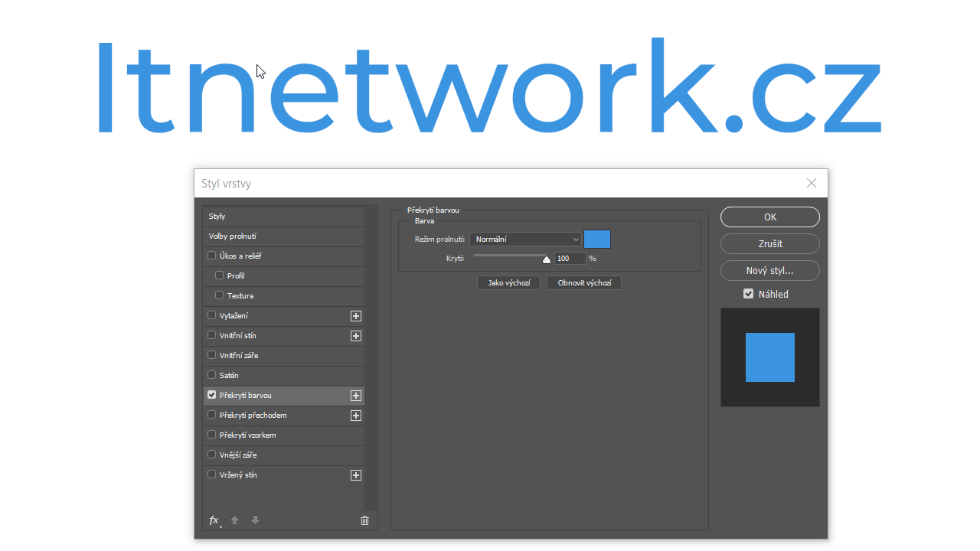This screenshot has height=551, width=980.
Task: Click the Krytí opacity slider handle
Action: (547, 259)
